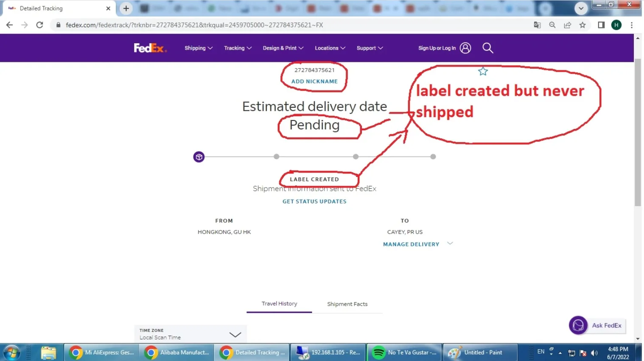The width and height of the screenshot is (644, 361).
Task: Add shipment to watch list star
Action: pos(483,71)
